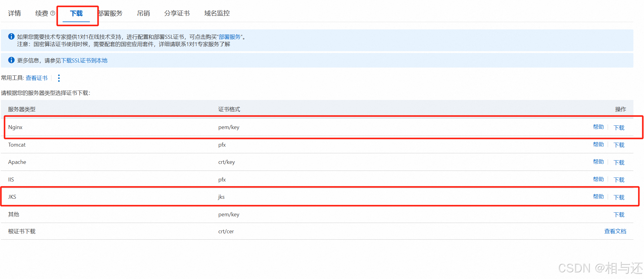Click 帮助 in the Apache row
644x279 pixels.
tap(598, 162)
